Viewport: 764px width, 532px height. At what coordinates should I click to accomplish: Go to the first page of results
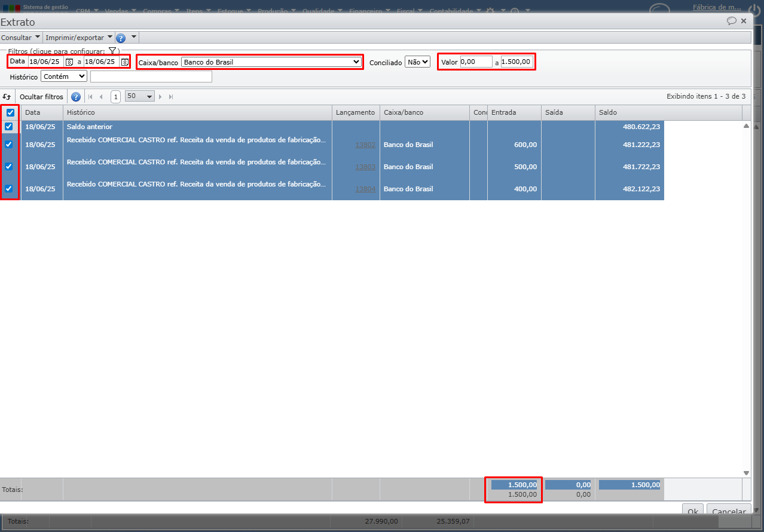click(x=90, y=96)
